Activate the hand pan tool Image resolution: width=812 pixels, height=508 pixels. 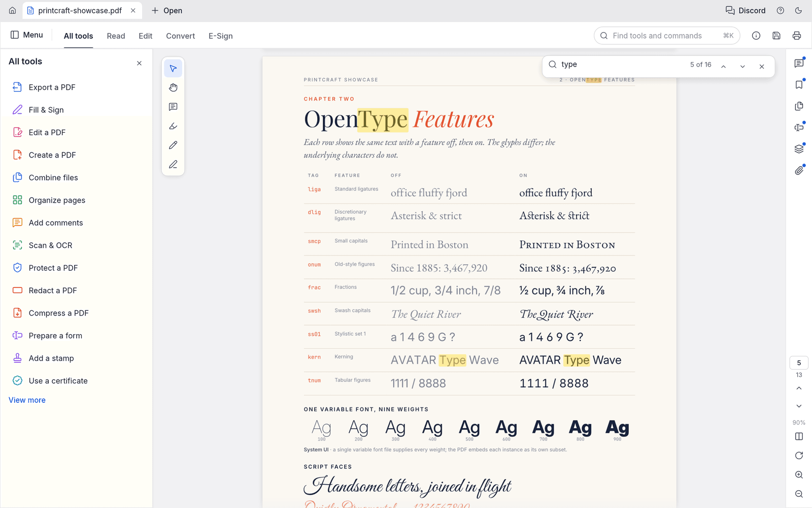173,88
